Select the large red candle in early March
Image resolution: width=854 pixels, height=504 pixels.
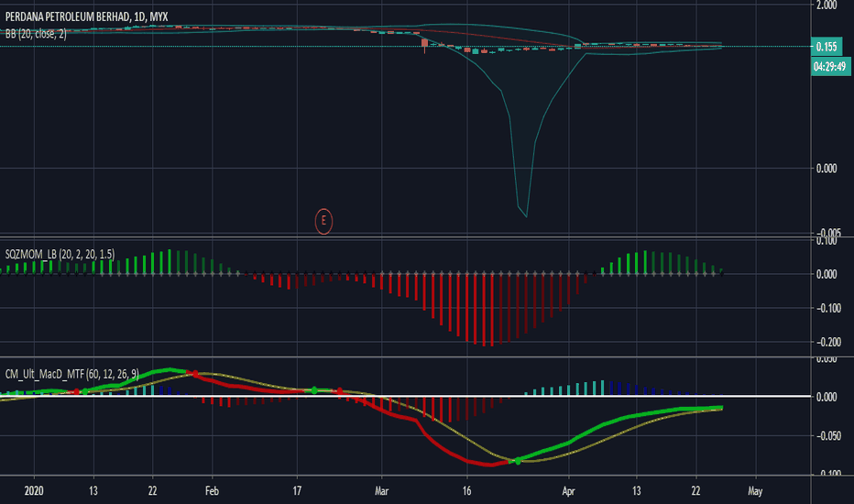[x=424, y=43]
